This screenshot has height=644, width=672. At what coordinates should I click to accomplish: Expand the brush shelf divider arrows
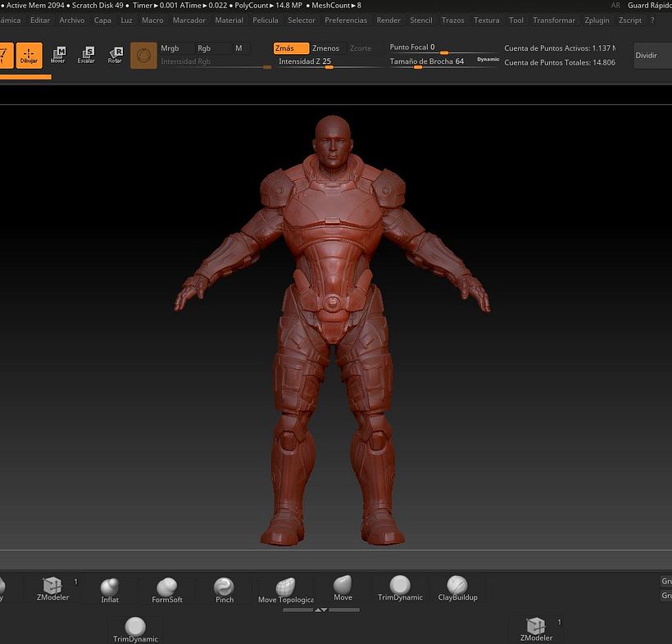coord(321,610)
